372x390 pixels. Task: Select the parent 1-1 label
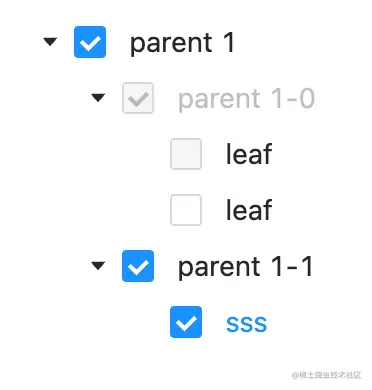coord(246,267)
